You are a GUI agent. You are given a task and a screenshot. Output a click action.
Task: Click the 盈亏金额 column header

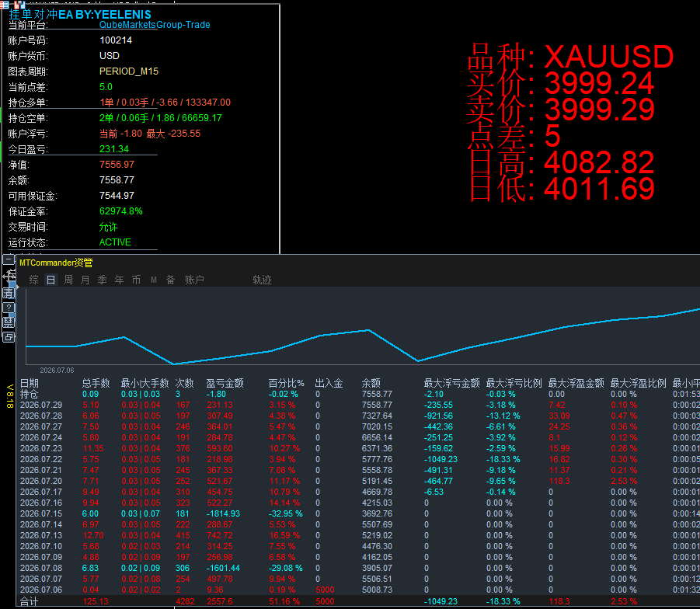click(225, 383)
